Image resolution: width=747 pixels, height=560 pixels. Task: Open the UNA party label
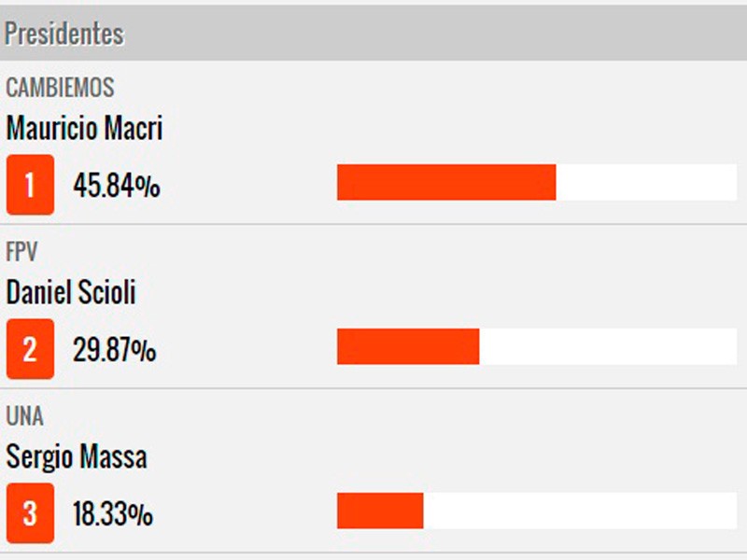24,416
